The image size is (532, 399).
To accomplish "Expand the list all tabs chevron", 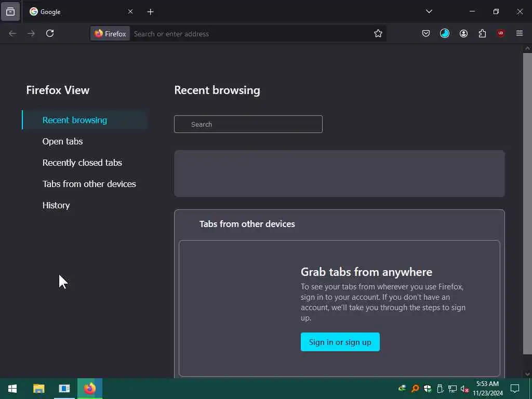I will [429, 11].
